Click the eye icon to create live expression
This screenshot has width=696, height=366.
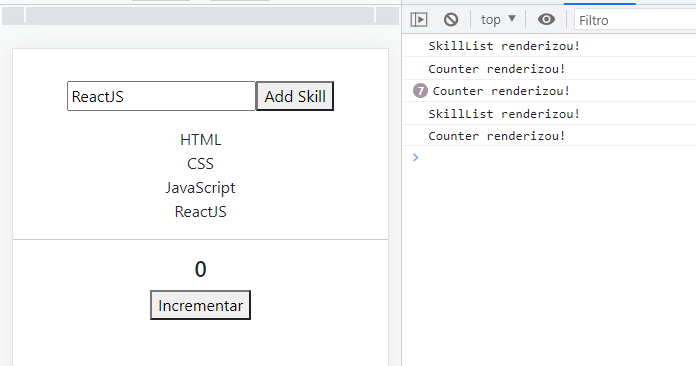[x=546, y=20]
